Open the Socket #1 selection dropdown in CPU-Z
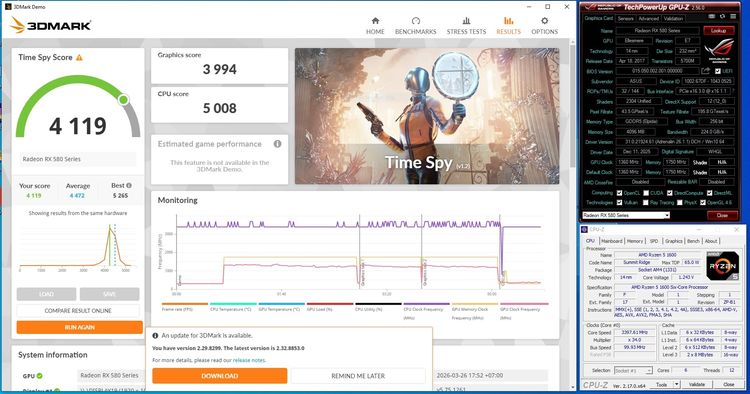 (x=632, y=371)
